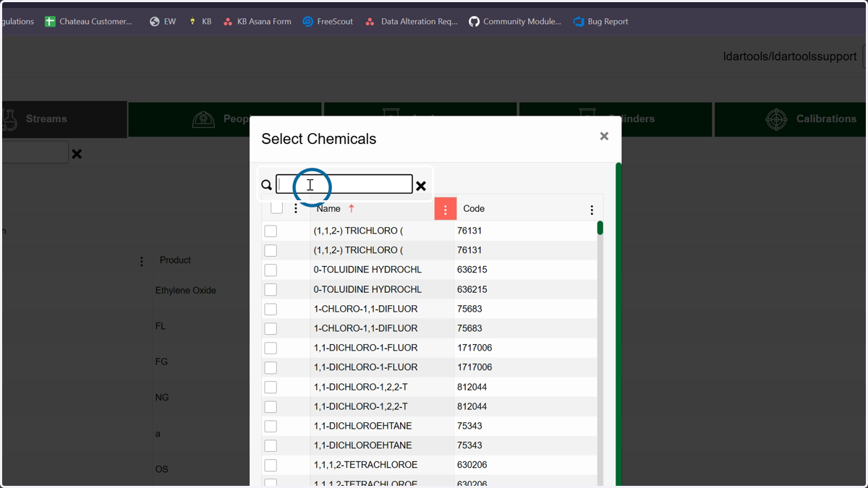Select the second 1,1-DICHLORO-1-FLUOR name cell
868x488 pixels.
click(382, 368)
